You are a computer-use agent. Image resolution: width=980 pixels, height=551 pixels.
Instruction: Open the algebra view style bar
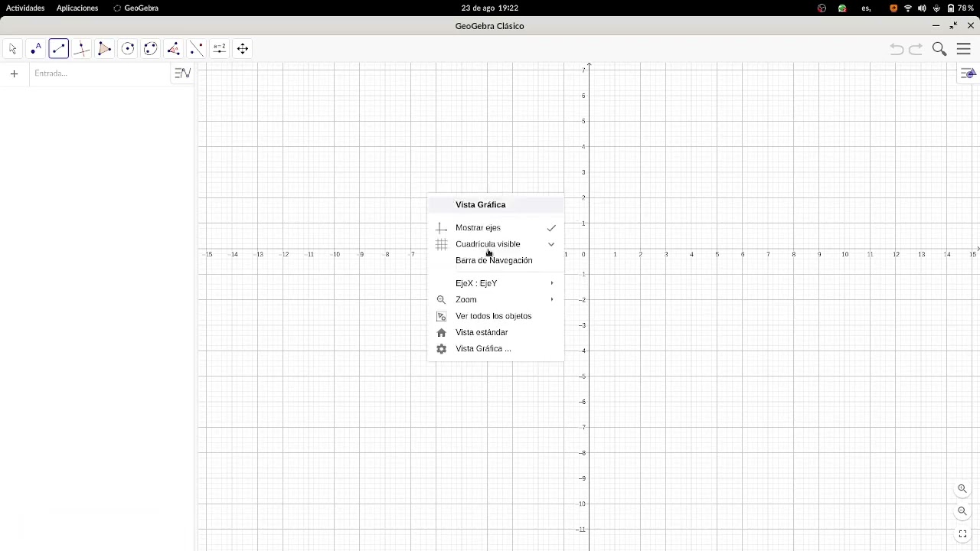click(x=182, y=73)
